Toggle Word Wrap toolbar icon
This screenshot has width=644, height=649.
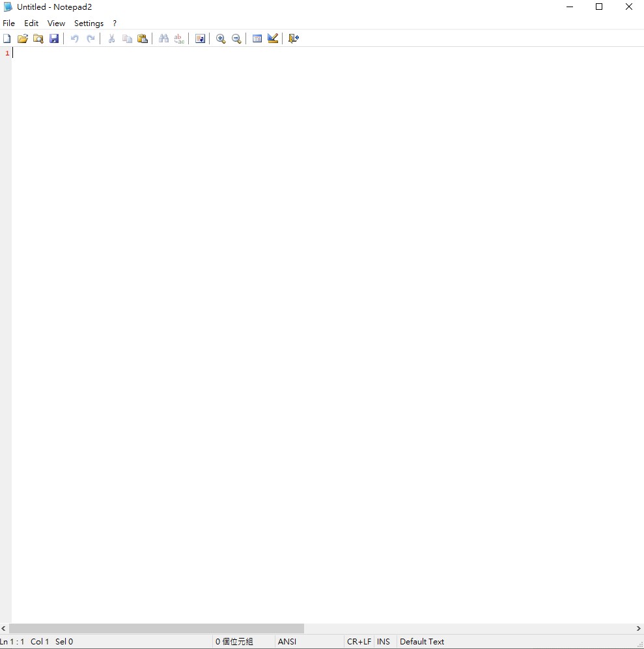click(200, 38)
